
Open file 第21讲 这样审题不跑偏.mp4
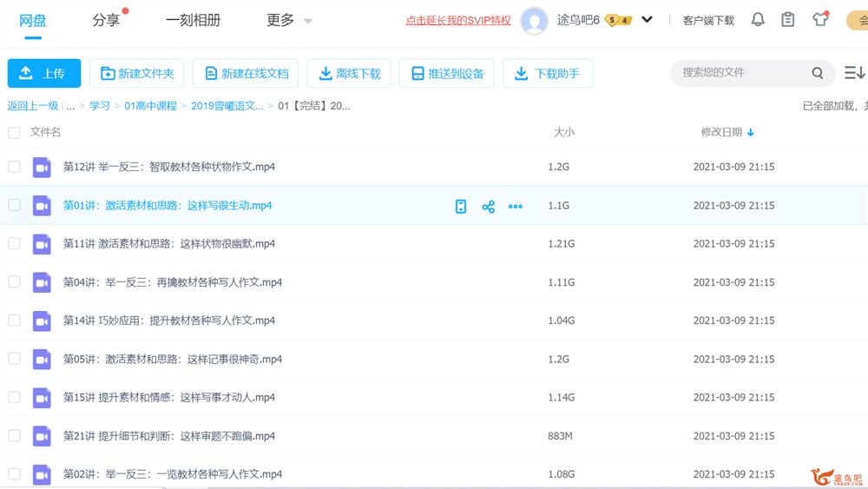[169, 436]
